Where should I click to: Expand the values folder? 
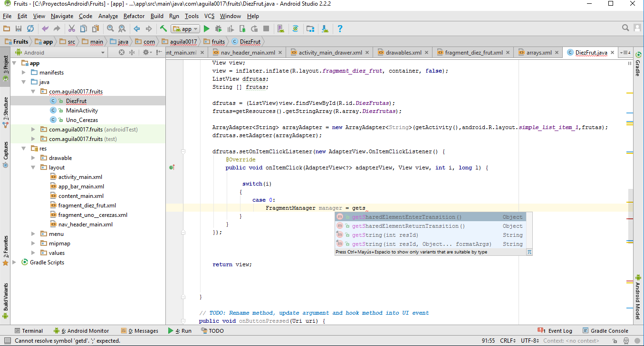(x=33, y=253)
